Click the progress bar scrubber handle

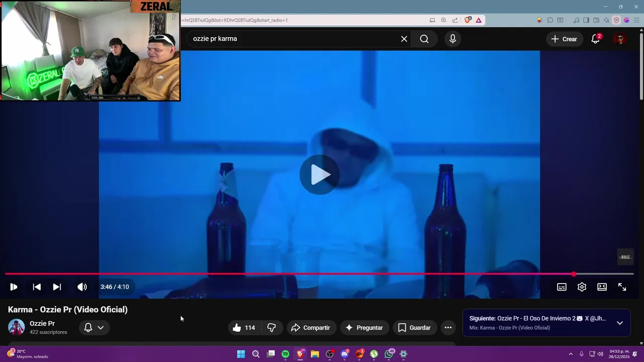click(574, 274)
